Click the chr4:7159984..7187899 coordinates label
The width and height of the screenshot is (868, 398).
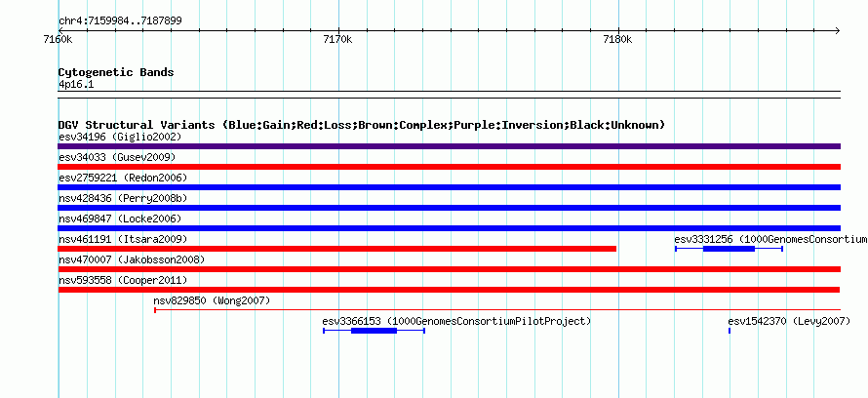[120, 21]
